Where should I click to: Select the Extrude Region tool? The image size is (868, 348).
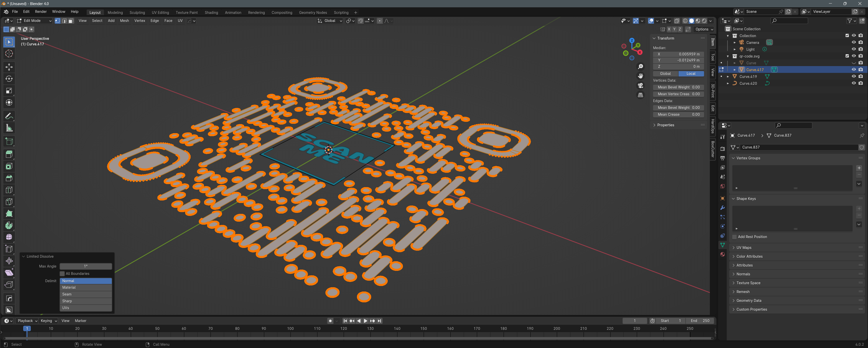tap(9, 154)
